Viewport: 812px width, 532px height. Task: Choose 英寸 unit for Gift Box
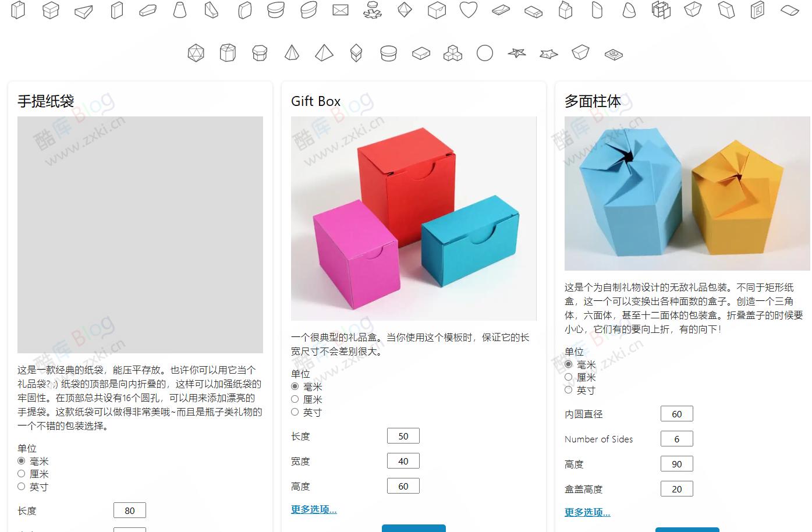tap(295, 412)
